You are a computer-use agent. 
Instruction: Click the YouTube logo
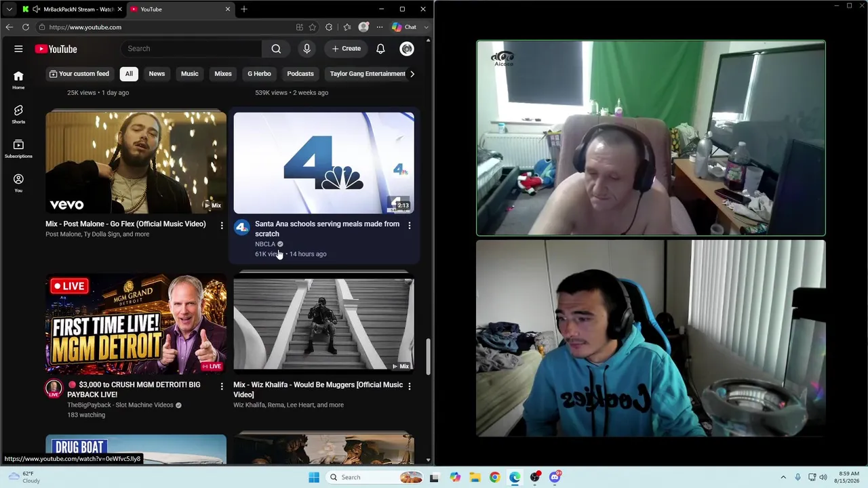56,49
